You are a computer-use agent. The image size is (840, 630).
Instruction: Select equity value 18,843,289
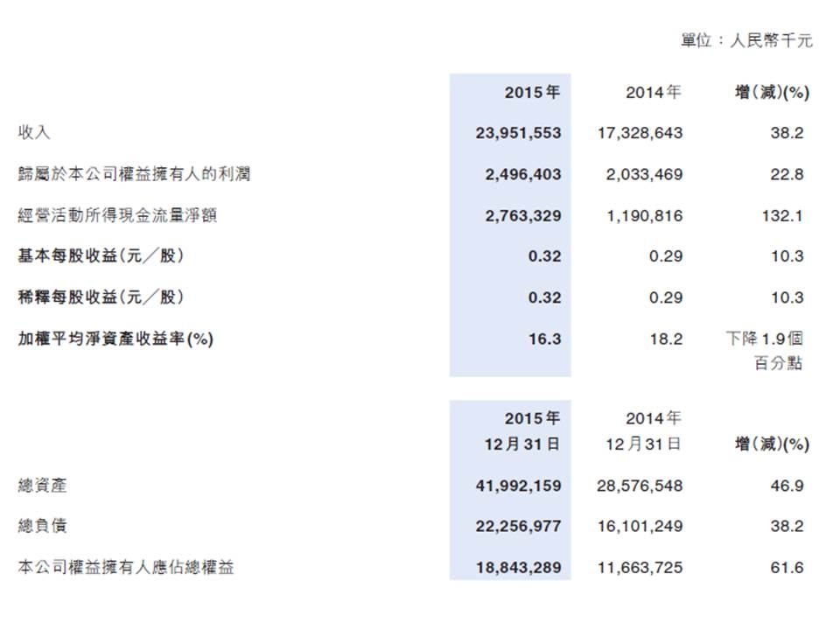tap(519, 567)
